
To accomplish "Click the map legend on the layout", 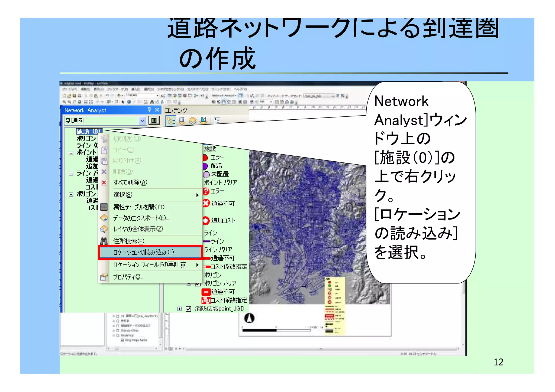I will coord(335,306).
